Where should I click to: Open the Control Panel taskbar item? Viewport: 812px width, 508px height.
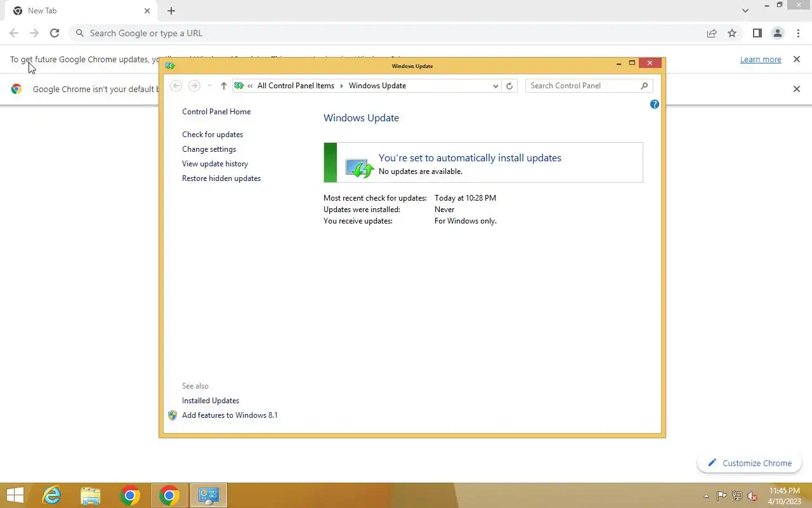(x=208, y=495)
